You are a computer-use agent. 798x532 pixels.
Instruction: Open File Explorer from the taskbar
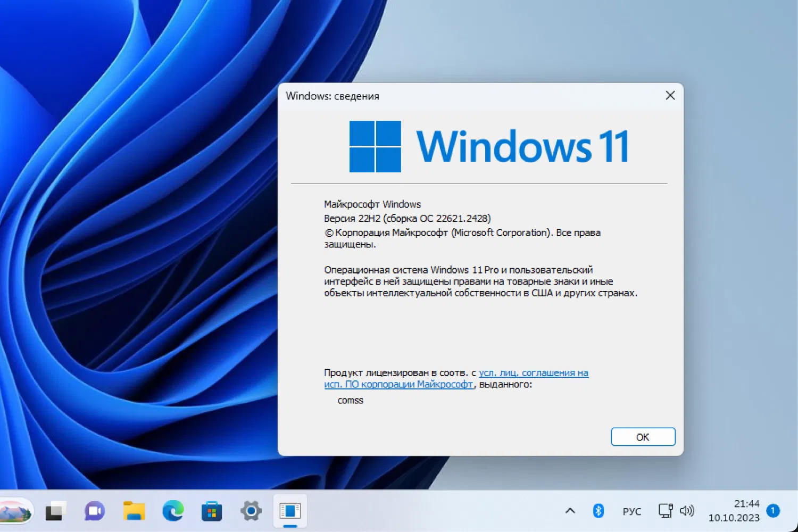point(134,511)
